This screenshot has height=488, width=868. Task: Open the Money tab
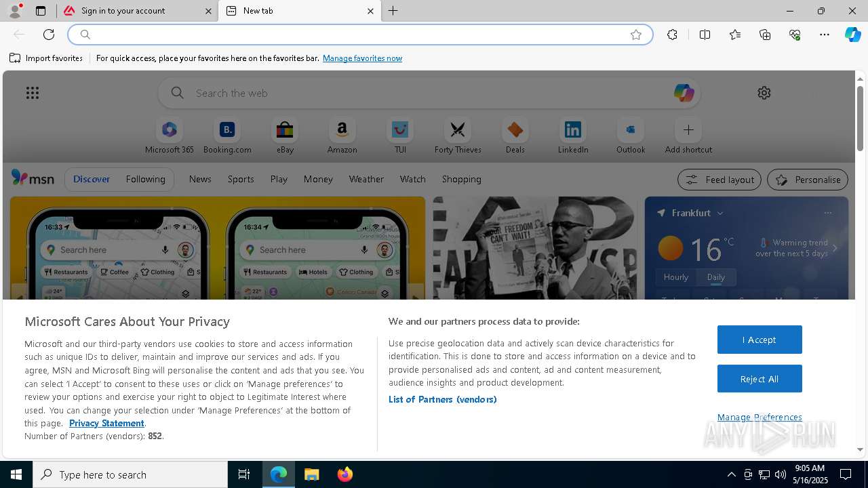[318, 179]
